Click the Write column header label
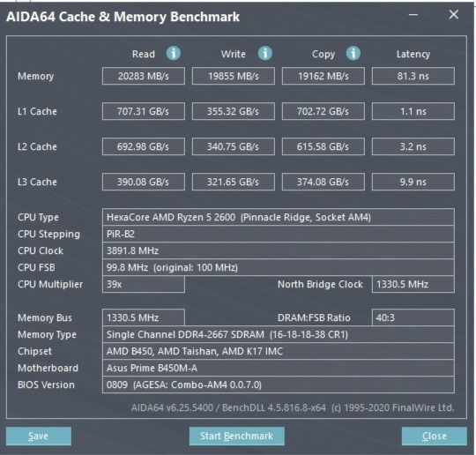The image size is (476, 455). [x=233, y=54]
